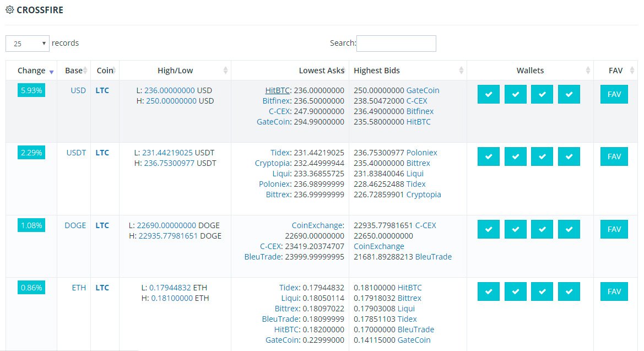Sort table by Highest Bids column
This screenshot has width=644, height=351.
tap(408, 71)
